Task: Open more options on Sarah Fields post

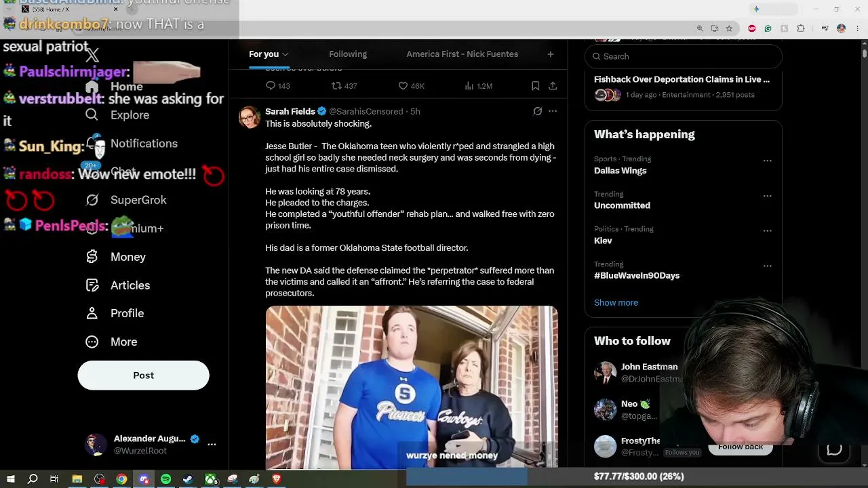Action: point(553,111)
